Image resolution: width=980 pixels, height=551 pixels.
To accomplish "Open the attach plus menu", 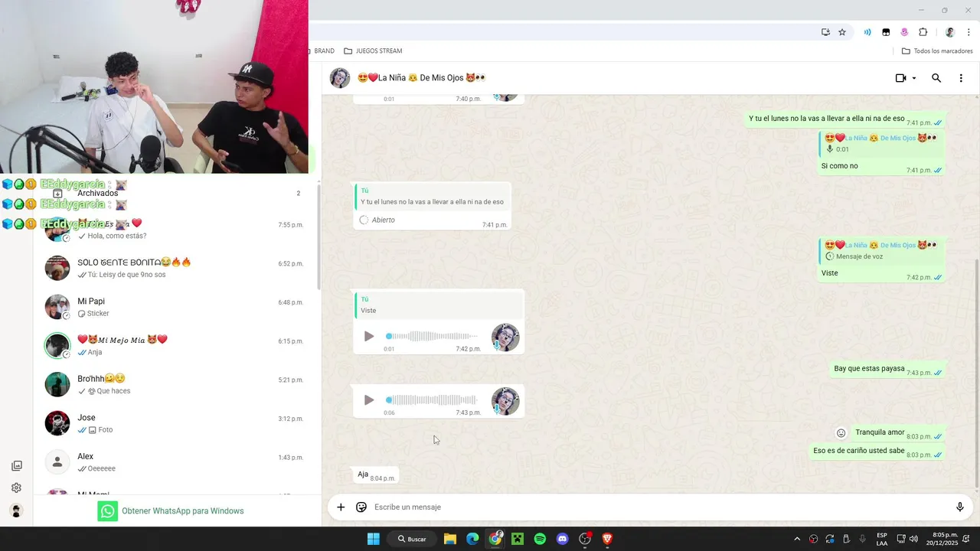I will pos(341,507).
